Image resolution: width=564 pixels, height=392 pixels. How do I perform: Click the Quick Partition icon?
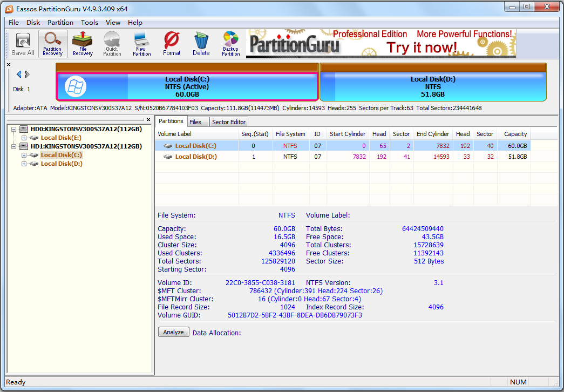point(112,44)
